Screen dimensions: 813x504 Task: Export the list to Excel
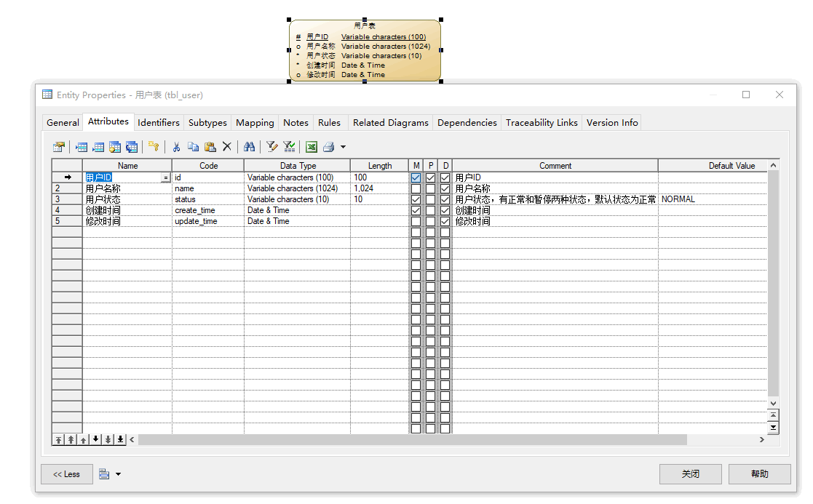[311, 147]
